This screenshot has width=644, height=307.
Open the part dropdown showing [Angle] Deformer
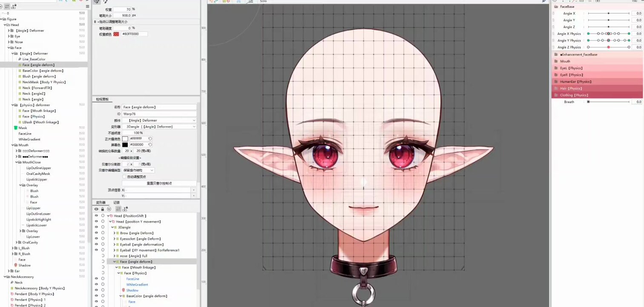(159, 121)
